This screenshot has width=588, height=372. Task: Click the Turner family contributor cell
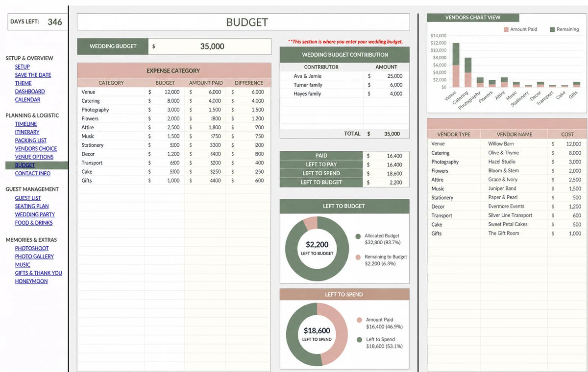coord(321,85)
